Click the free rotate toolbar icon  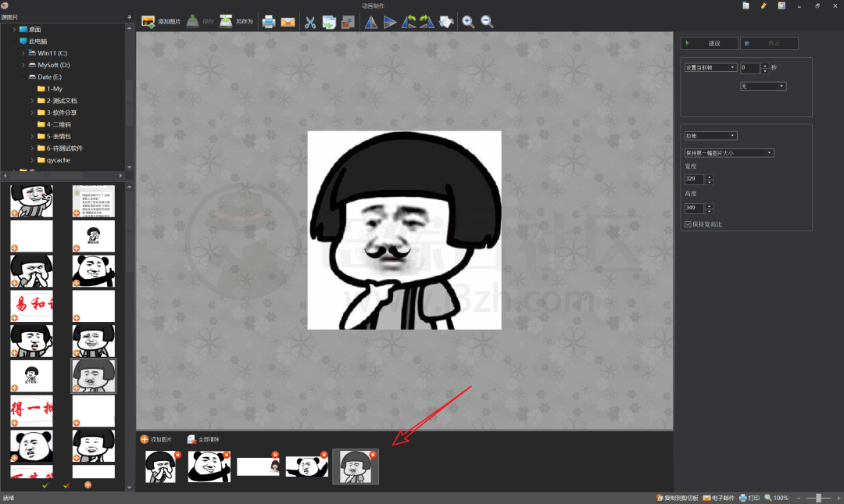tap(446, 22)
